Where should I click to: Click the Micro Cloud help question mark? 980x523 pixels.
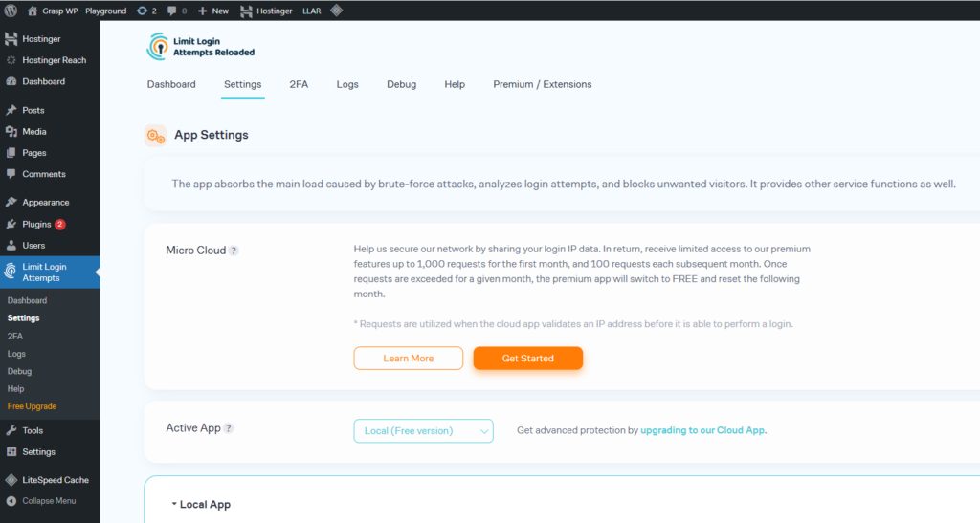pos(234,251)
